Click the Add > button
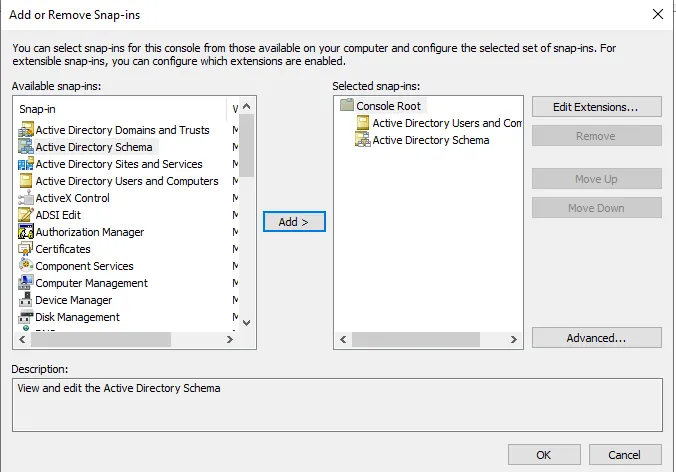The height and width of the screenshot is (472, 676). 294,222
